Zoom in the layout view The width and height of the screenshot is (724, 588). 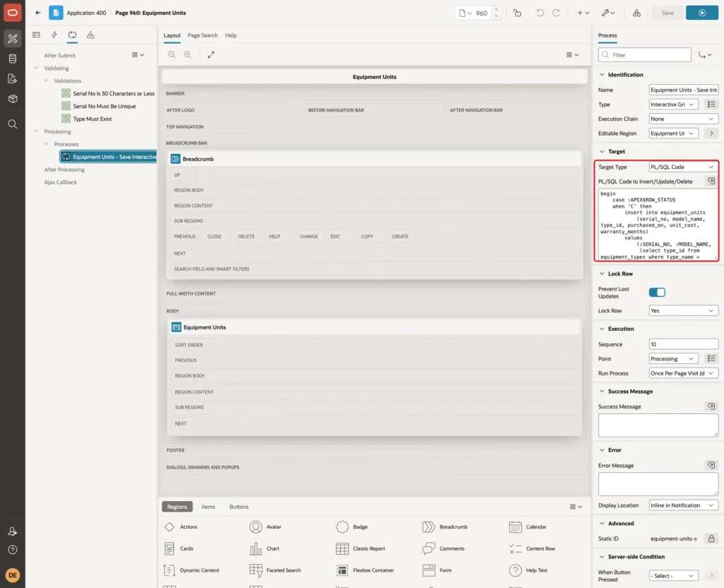(x=188, y=54)
